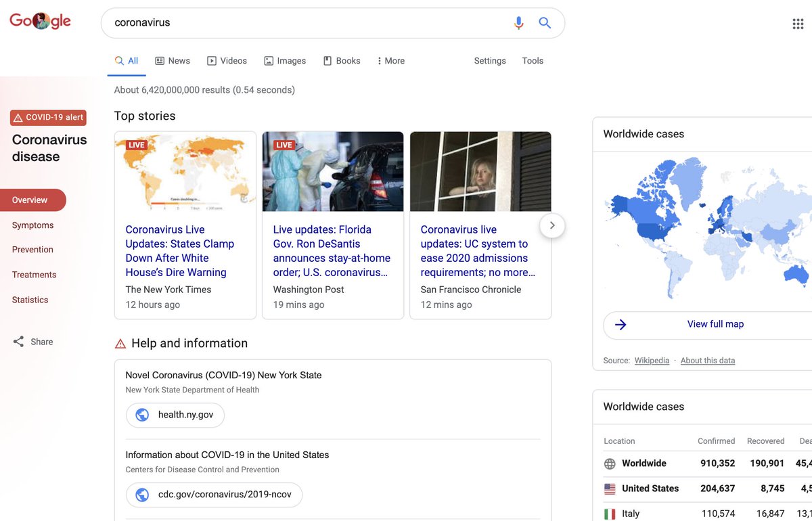Screen dimensions: 812x521
Task: Click the 8,745 United States recovered value
Action: (x=773, y=489)
